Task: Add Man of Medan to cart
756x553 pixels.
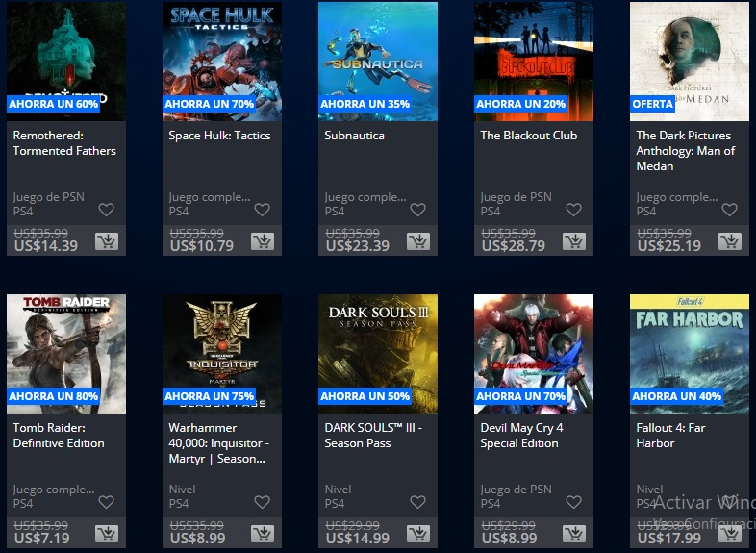Action: [729, 241]
